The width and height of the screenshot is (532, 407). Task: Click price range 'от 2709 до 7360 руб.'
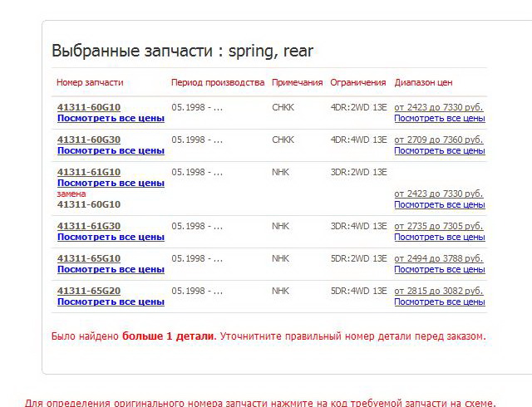click(x=438, y=140)
